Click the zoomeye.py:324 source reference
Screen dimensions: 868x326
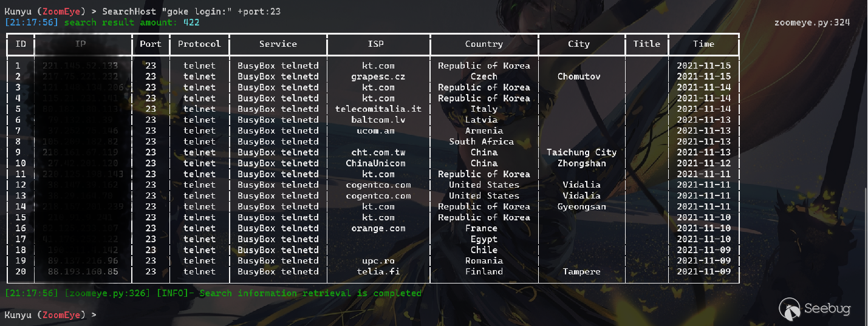pos(812,22)
